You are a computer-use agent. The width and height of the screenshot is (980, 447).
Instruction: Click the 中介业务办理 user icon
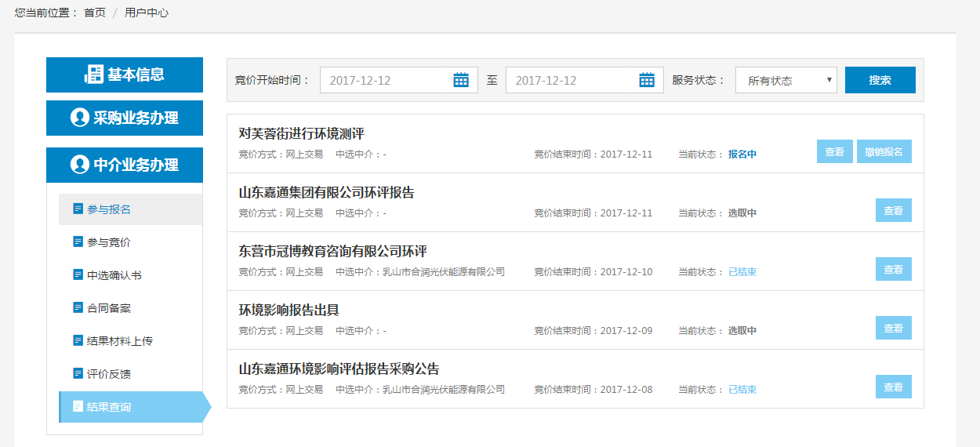(79, 165)
